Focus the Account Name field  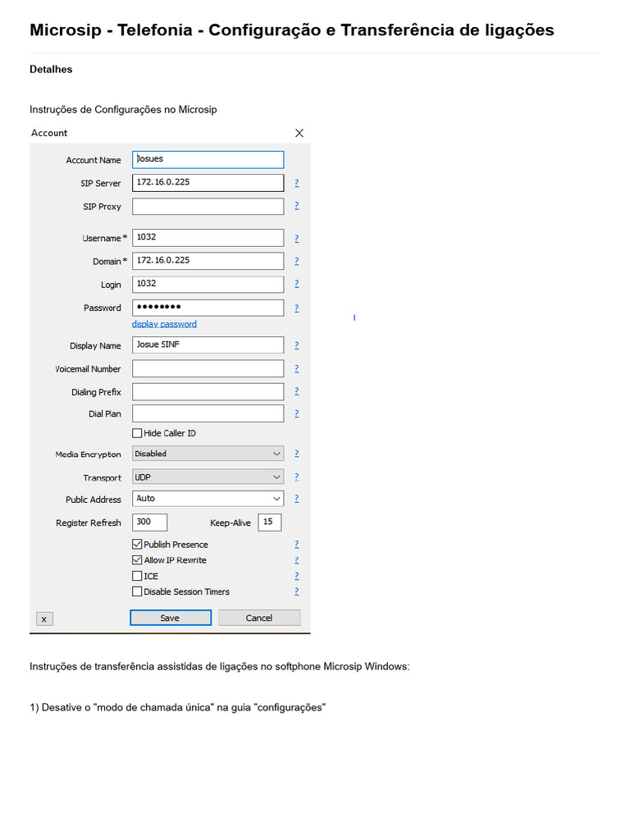[208, 160]
